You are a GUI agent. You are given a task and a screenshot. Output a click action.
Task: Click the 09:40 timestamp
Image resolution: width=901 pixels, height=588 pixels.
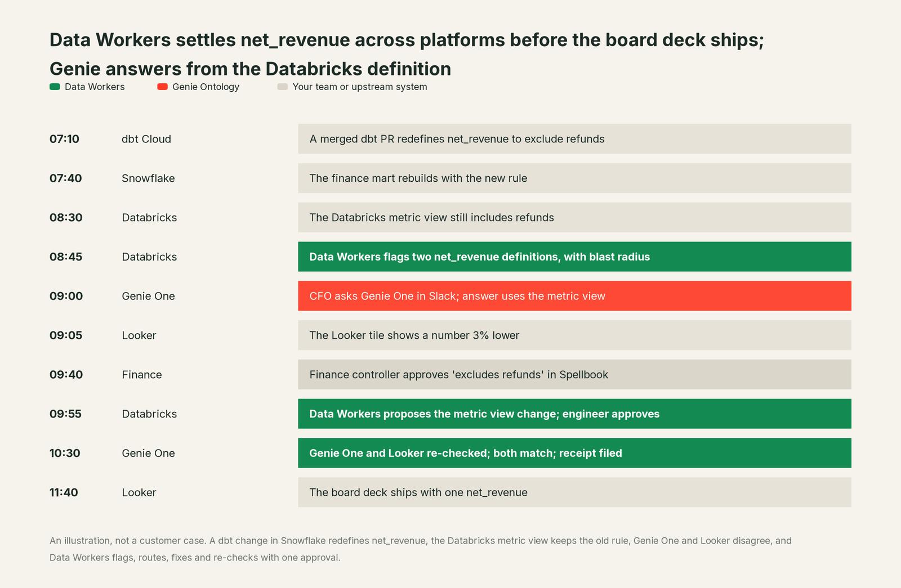66,375
